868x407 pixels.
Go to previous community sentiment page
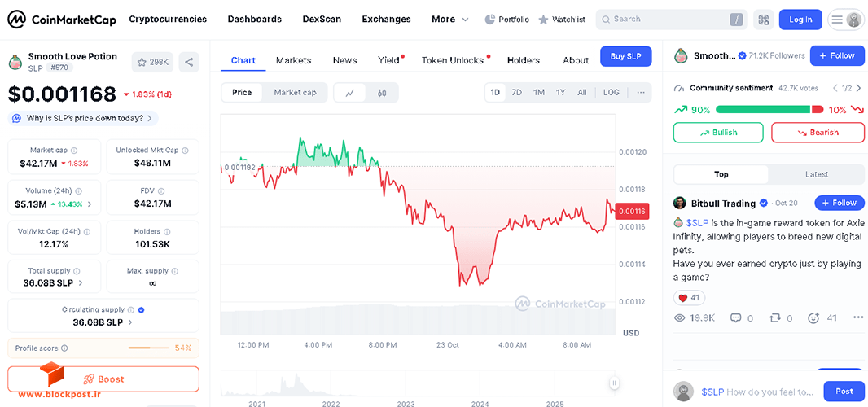click(x=836, y=88)
